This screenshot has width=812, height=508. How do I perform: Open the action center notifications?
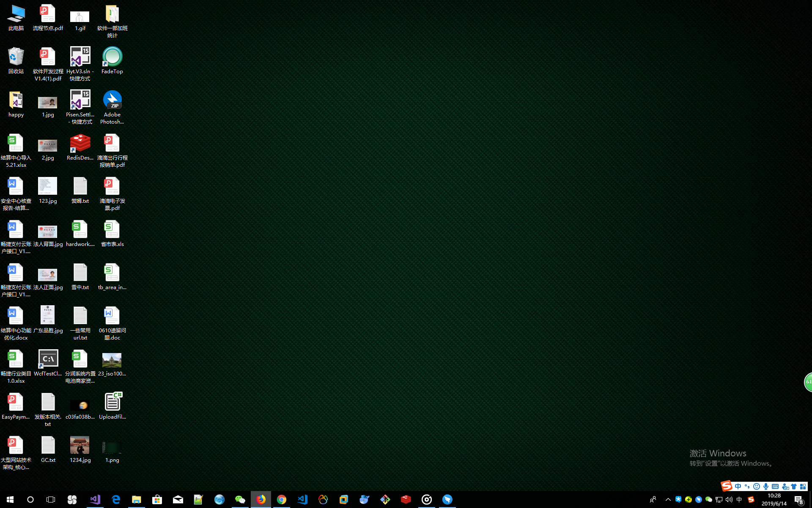[x=798, y=500]
